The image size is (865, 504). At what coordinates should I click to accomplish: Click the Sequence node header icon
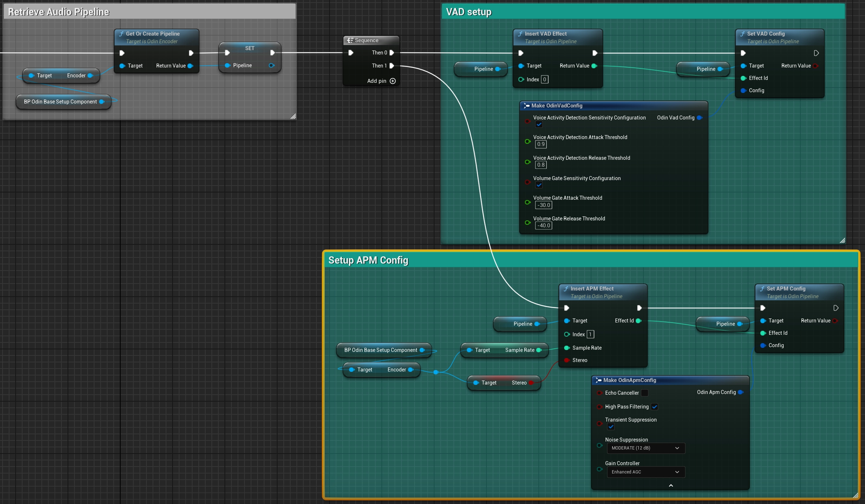351,40
